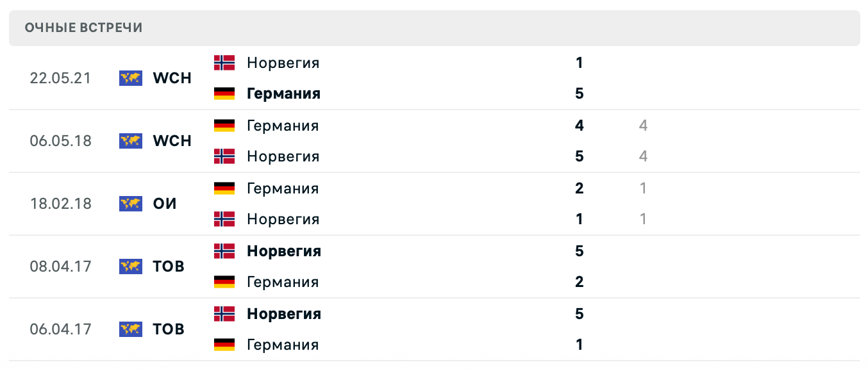Click the world icon beside 06.05.18 WCH

tap(130, 141)
